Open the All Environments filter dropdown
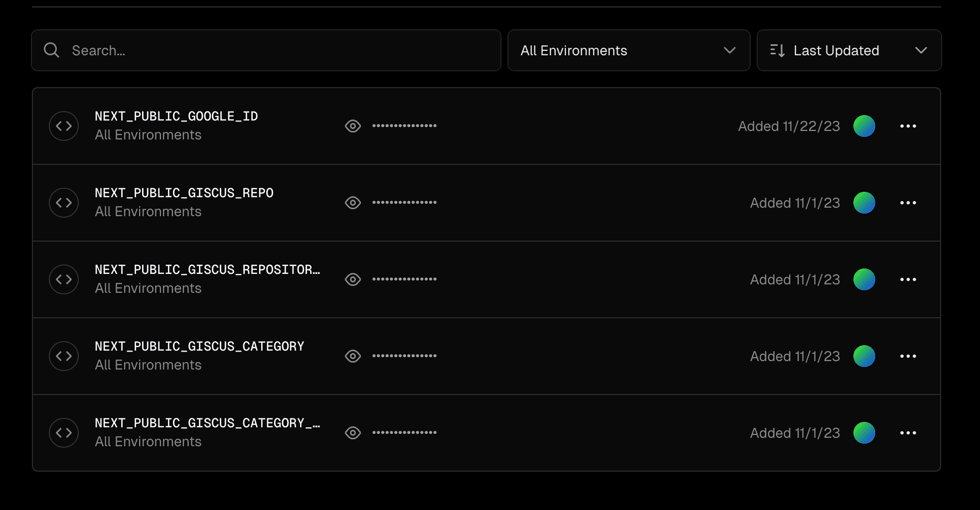 [629, 50]
